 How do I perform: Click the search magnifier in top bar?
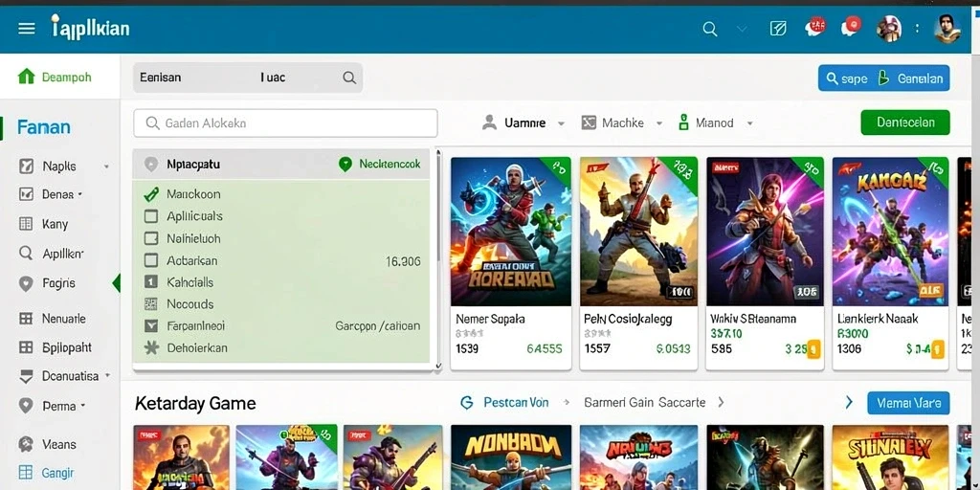710,29
